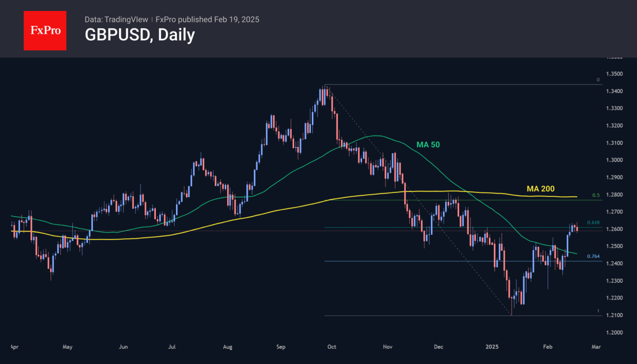This screenshot has height=364, width=637.
Task: Click the '2025' time axis label
Action: click(x=492, y=347)
